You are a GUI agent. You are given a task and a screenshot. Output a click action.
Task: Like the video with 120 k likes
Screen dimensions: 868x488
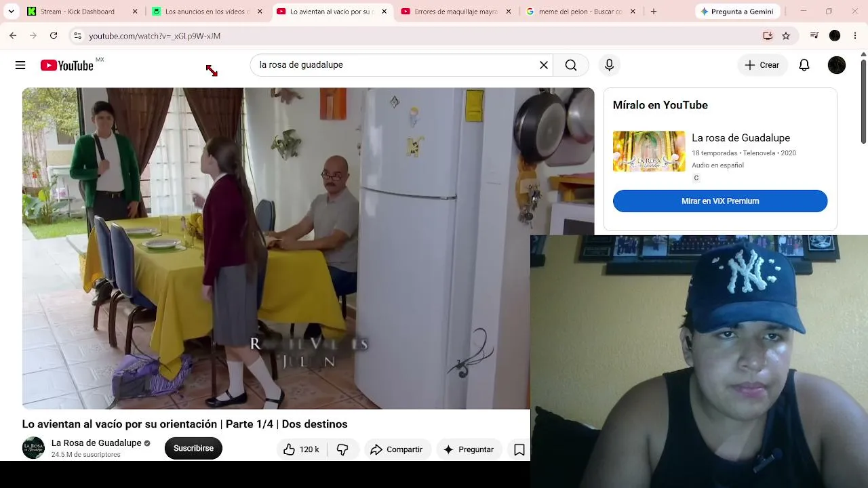301,449
